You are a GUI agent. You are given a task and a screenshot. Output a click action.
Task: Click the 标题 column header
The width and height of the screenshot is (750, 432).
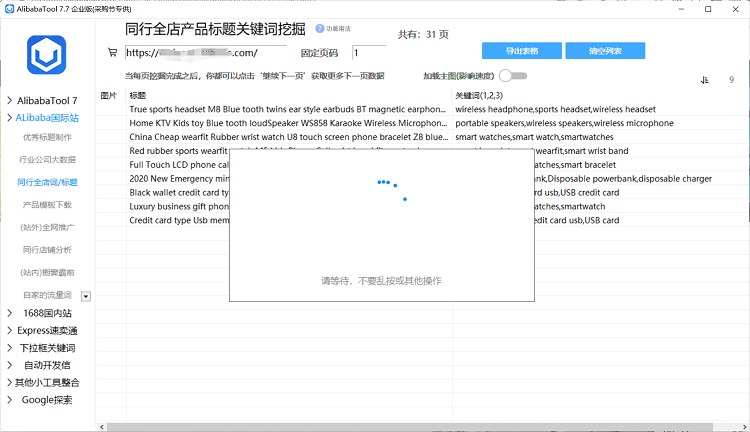coord(138,95)
